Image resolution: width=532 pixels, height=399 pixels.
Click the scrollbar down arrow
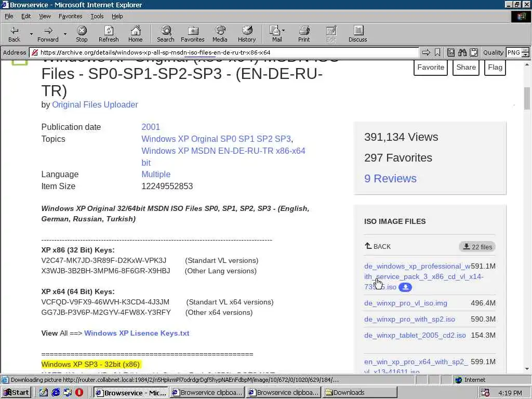(x=527, y=369)
